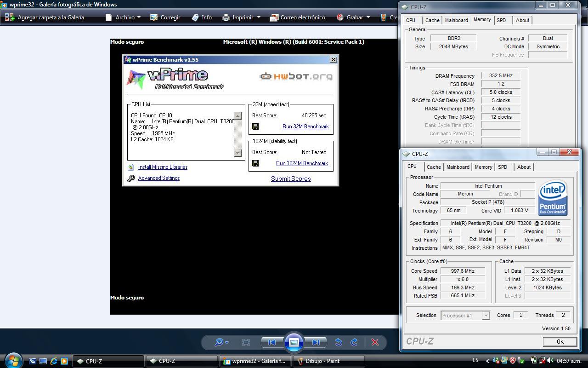Fit image to window in Photo Gallery
The width and height of the screenshot is (588, 368).
click(x=246, y=342)
